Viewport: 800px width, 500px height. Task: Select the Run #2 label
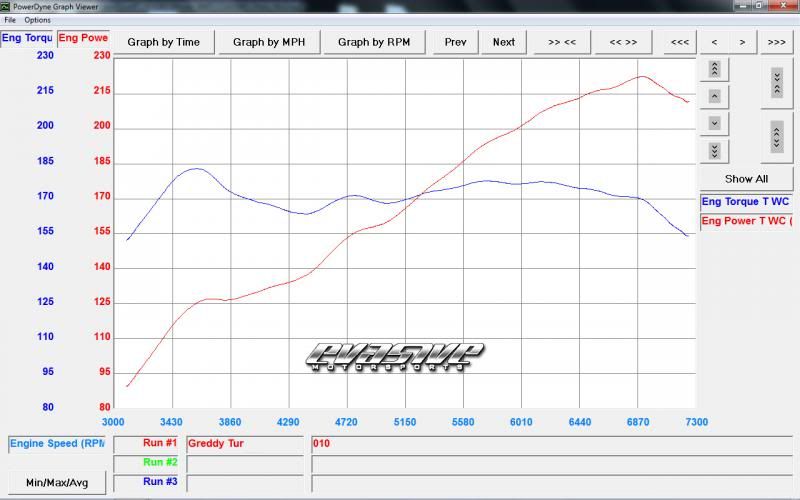point(146,463)
